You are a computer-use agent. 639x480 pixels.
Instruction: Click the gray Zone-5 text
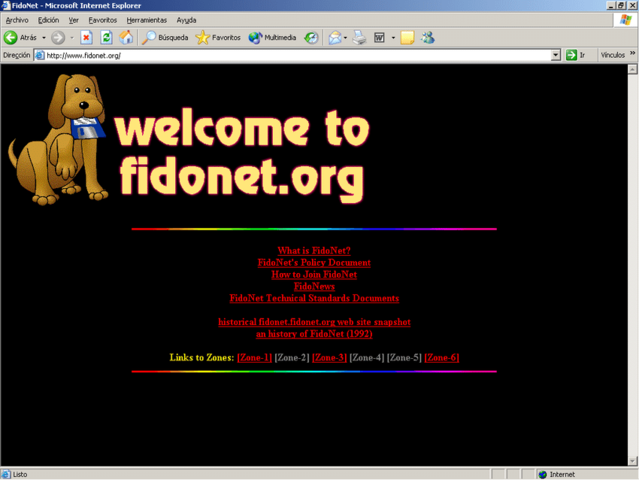click(x=404, y=357)
